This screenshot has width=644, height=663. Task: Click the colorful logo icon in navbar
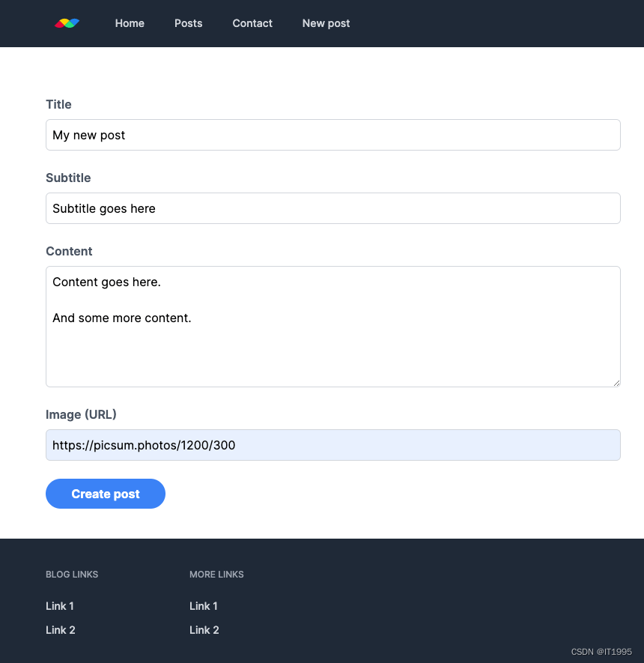[x=67, y=23]
